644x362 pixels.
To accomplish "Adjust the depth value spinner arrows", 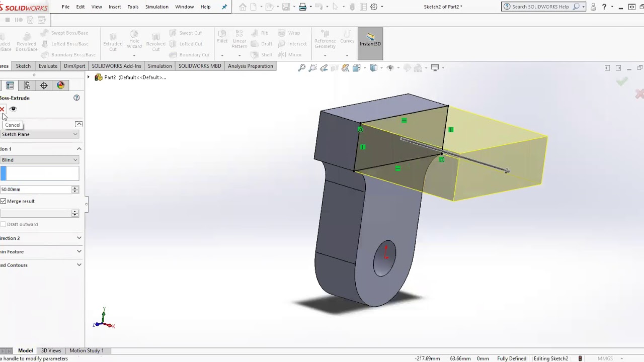I will point(75,190).
